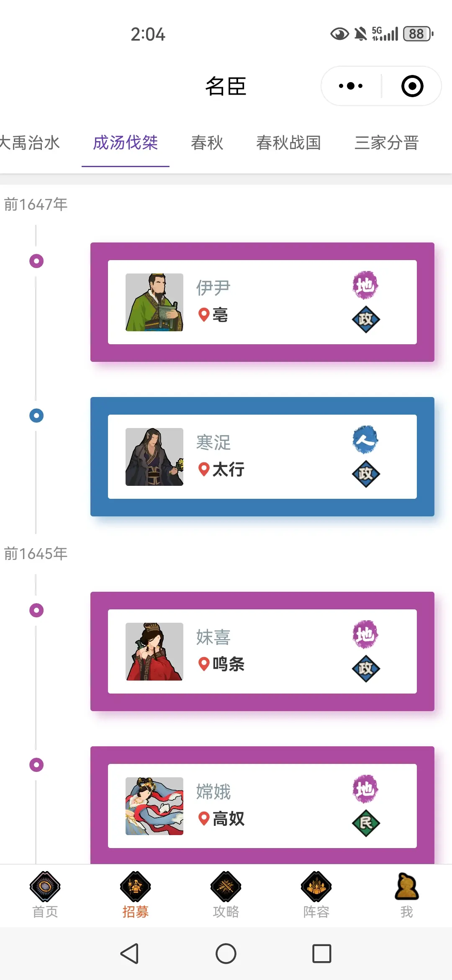Image resolution: width=452 pixels, height=980 pixels.
Task: Tap the 鸣条 location label of 妺喜
Action: (228, 664)
